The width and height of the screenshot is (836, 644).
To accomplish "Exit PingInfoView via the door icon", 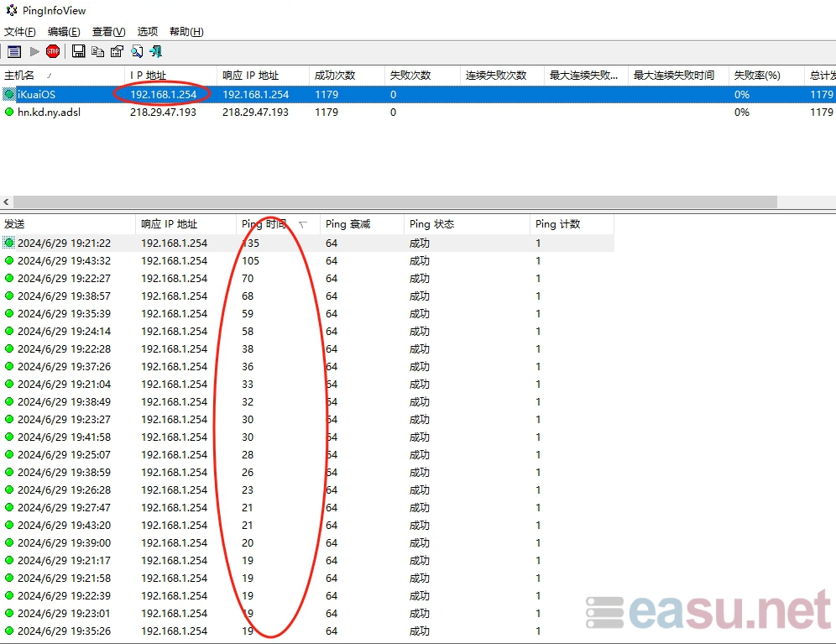I will pos(156,50).
